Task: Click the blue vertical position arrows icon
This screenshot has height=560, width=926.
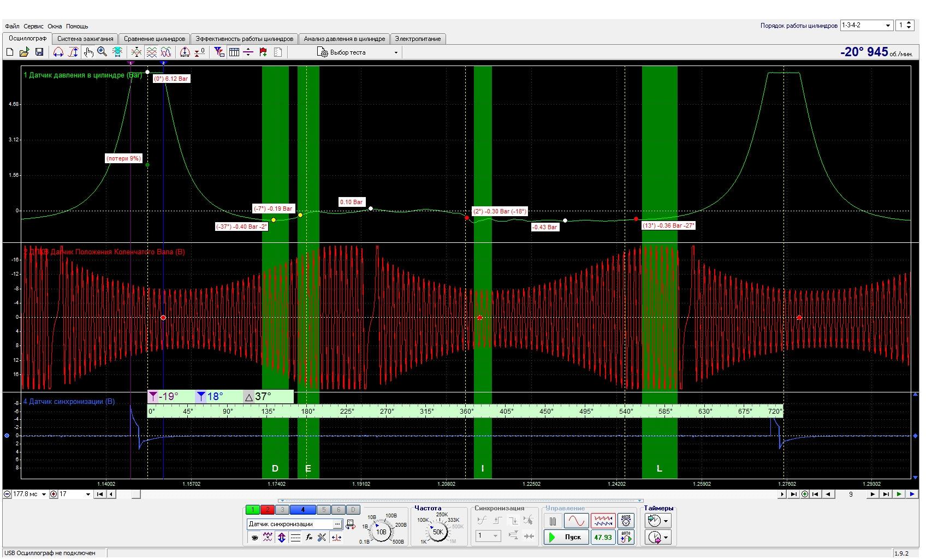Action: coord(282,537)
